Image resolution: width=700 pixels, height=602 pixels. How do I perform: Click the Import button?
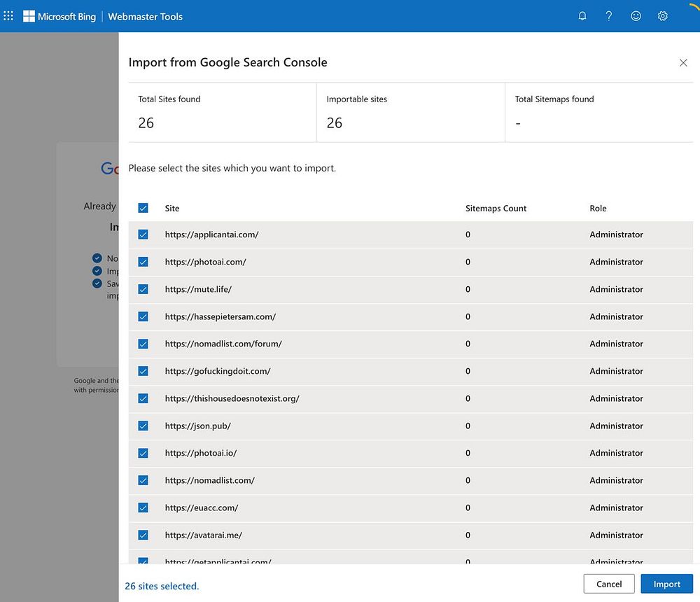pos(666,584)
